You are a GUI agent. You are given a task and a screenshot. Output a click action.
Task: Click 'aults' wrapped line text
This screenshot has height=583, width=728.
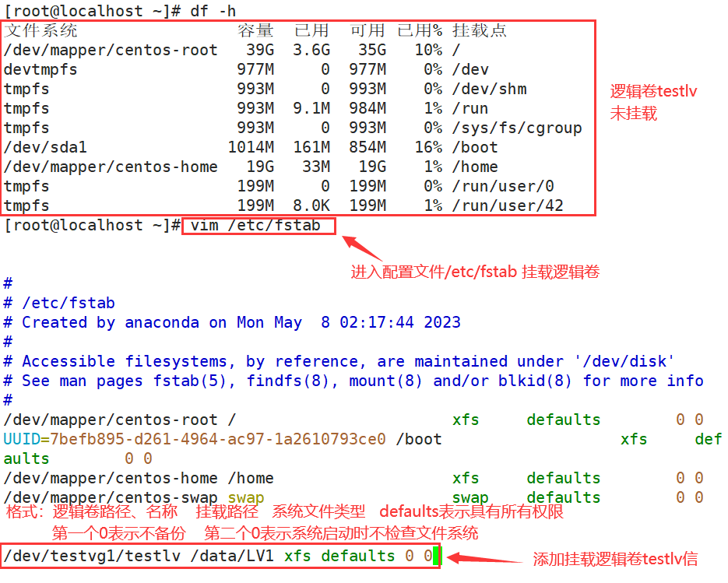pyautogui.click(x=26, y=458)
